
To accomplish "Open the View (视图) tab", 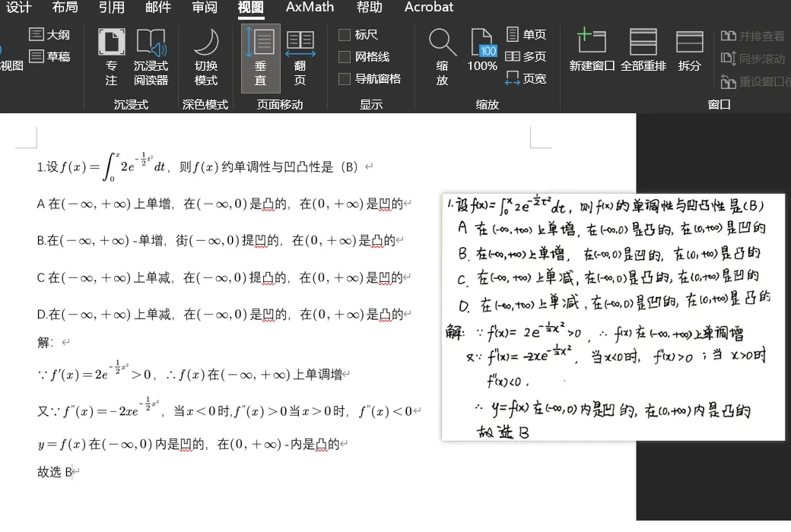I will [x=251, y=7].
